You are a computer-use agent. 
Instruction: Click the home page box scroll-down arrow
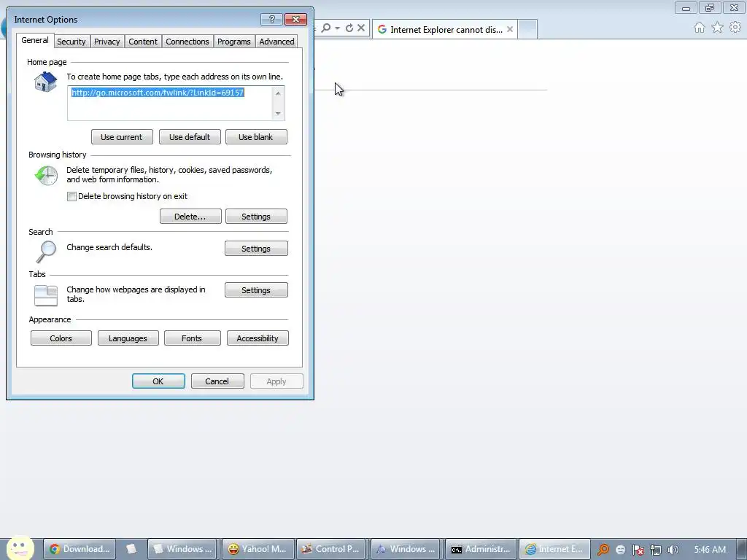[x=278, y=114]
